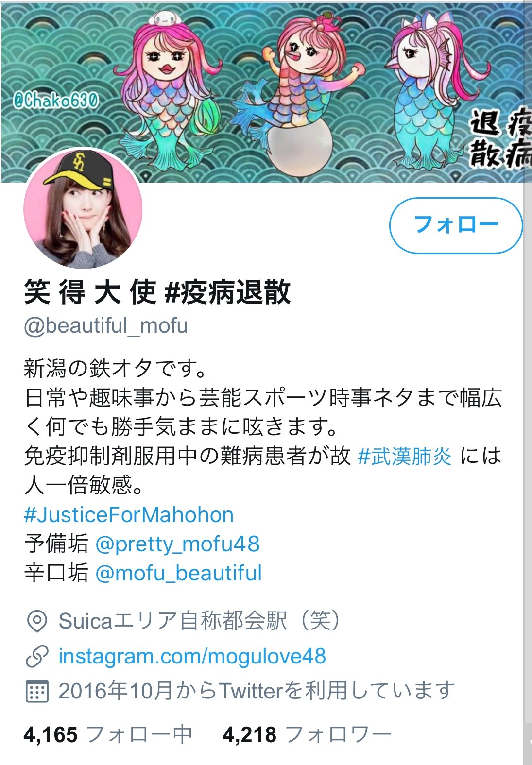Click the フォロー follow button

456,225
